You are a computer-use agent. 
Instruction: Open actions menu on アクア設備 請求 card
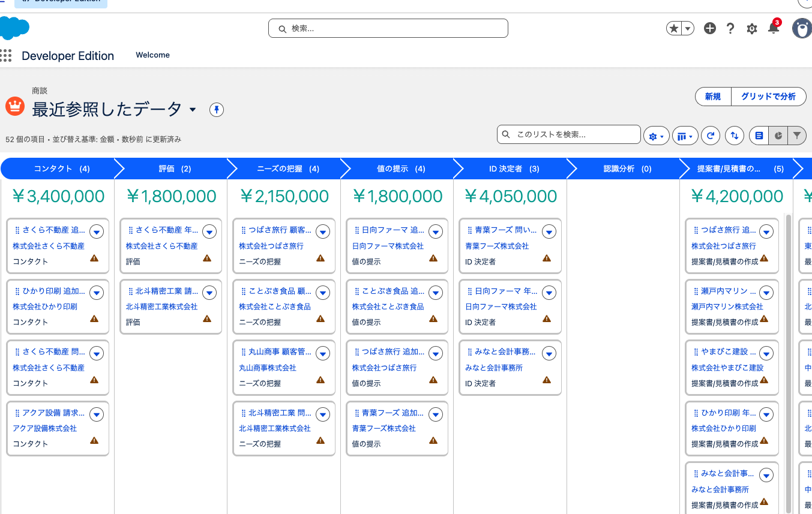pos(97,414)
